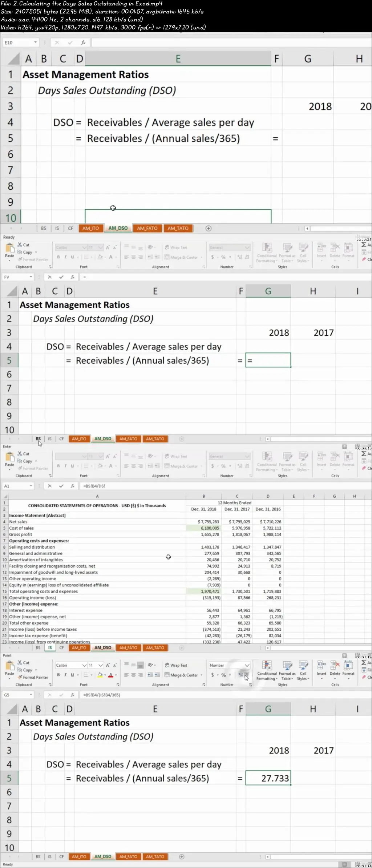Open the BS sheet tab in the FV frame
372x868 pixels.
38,439
